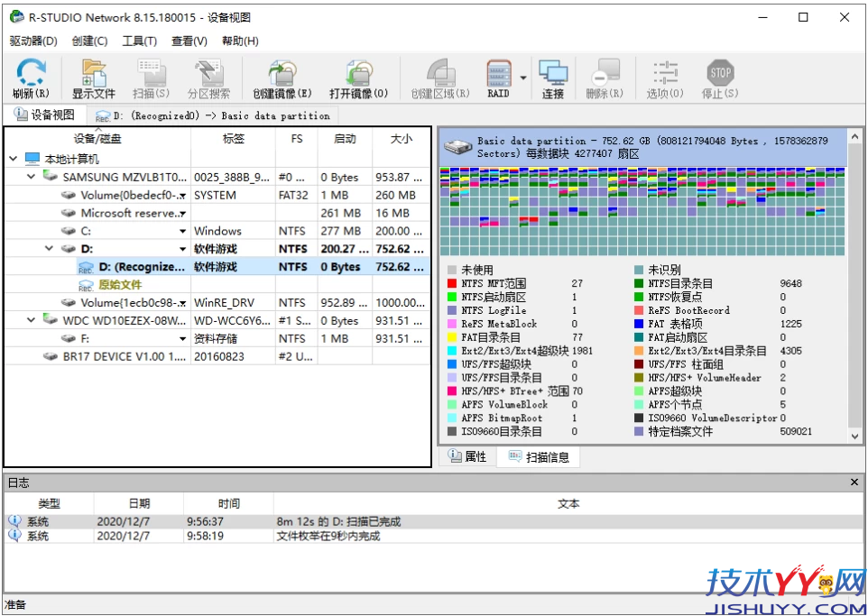Screen dimensions: 868x616
Task: Open the dropdown arrow beside RAID
Action: click(x=522, y=77)
